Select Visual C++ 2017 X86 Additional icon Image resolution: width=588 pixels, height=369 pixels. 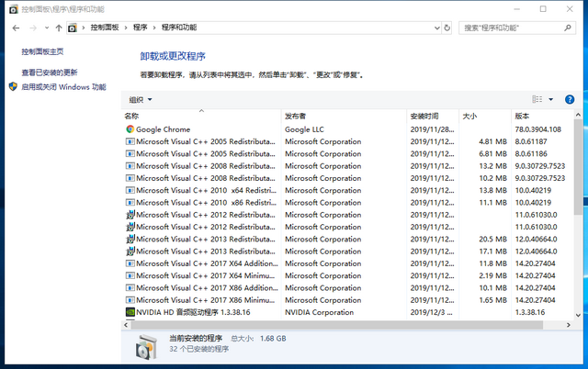[130, 287]
